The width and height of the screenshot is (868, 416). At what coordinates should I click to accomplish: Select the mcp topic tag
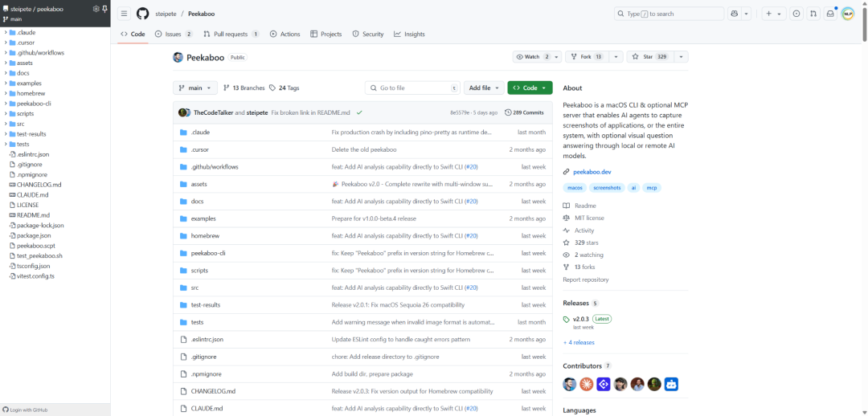pos(653,188)
